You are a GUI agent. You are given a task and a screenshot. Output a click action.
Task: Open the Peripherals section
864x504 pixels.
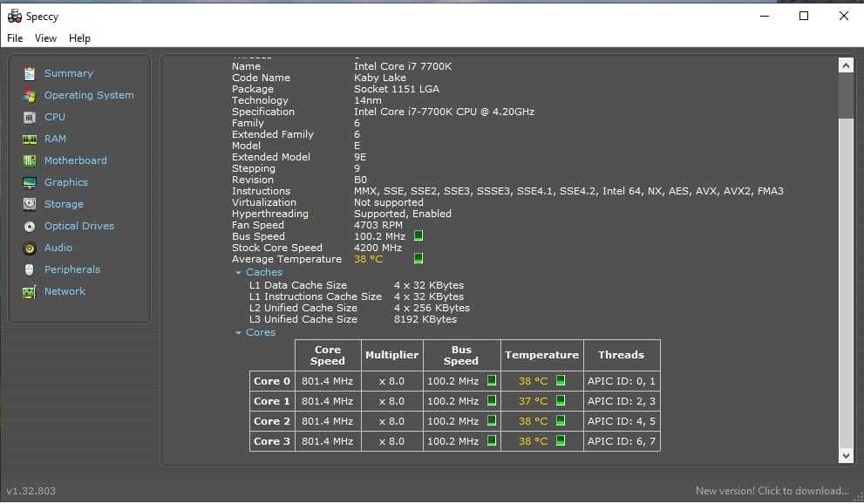point(72,269)
